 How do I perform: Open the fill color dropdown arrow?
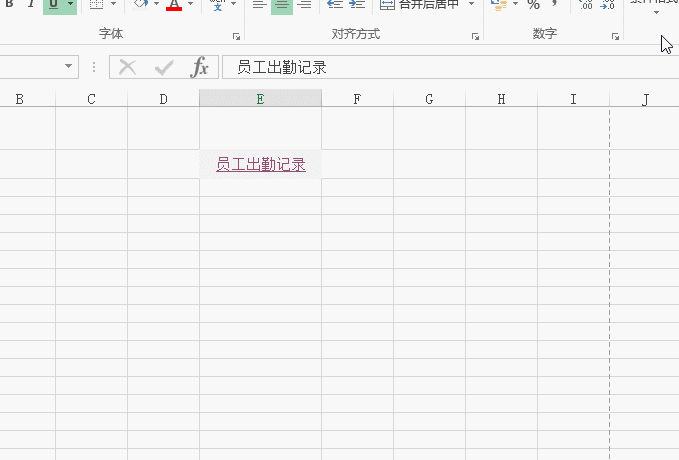pos(156,4)
